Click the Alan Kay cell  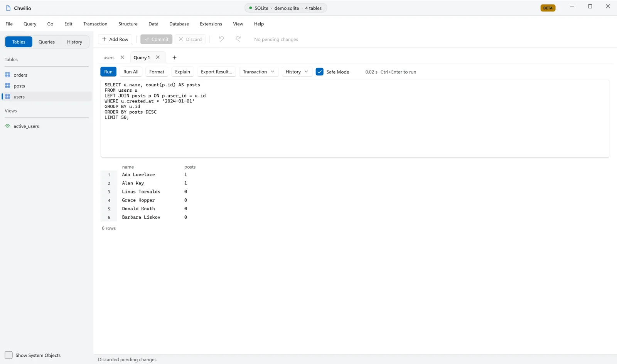(133, 183)
